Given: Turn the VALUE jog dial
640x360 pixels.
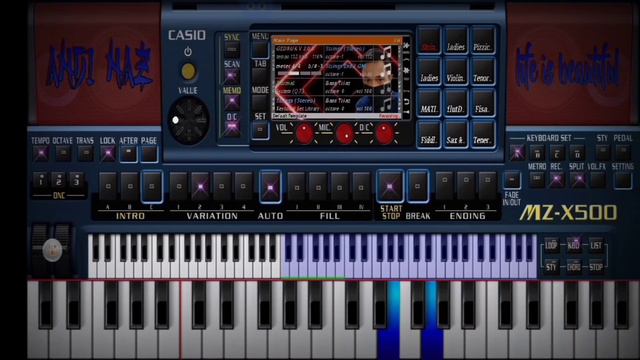Looking at the screenshot, I should 188,120.
